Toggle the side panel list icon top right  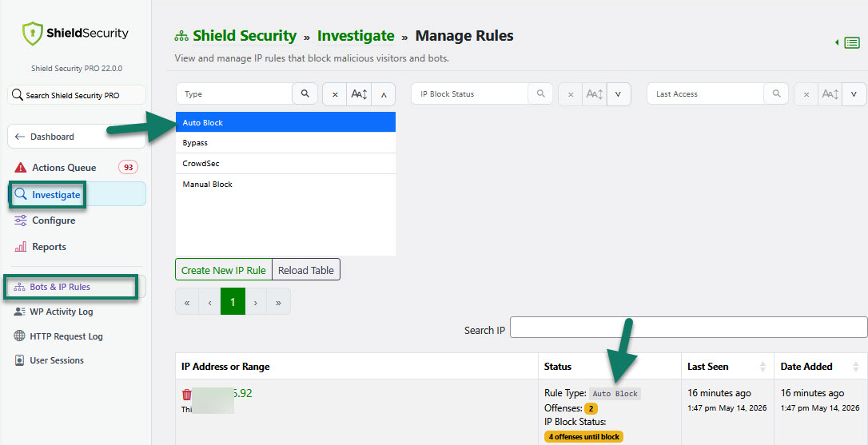852,42
